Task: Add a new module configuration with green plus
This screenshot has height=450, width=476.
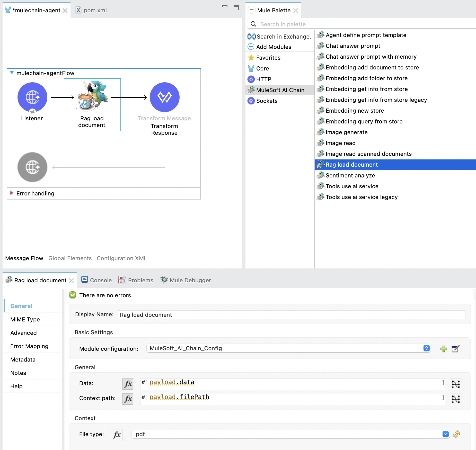Action: (x=444, y=349)
